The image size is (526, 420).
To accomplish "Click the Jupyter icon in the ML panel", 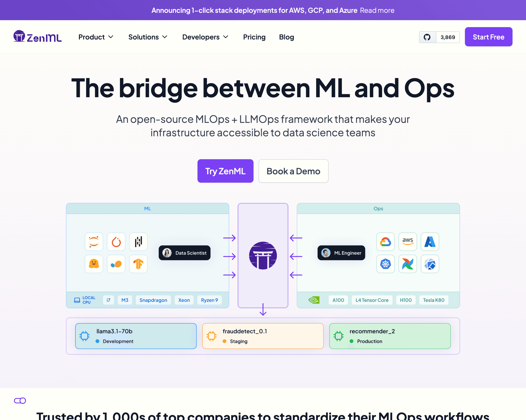I will pos(94,242).
